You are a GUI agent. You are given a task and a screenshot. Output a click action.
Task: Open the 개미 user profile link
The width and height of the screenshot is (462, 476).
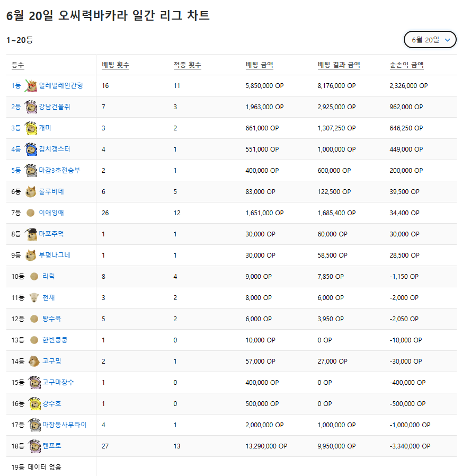click(45, 128)
